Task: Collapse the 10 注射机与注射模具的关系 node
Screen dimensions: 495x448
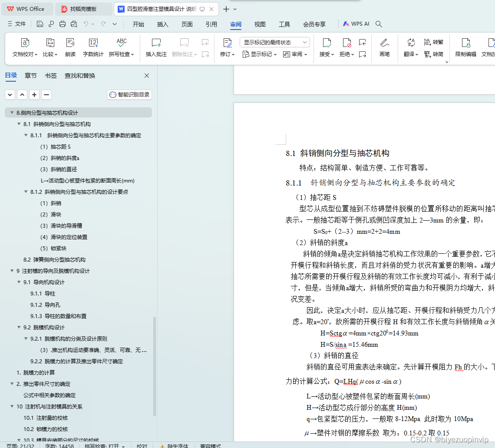Action: (x=12, y=406)
